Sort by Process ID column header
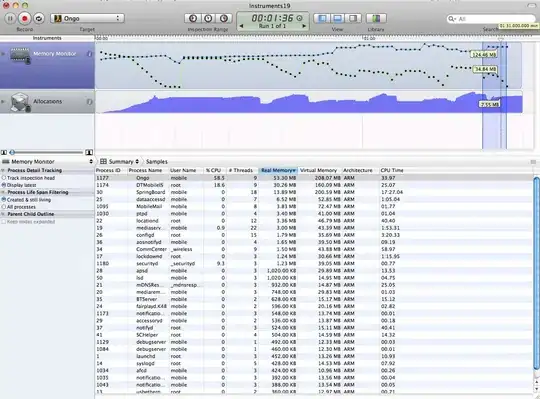The width and height of the screenshot is (540, 399). click(111, 170)
